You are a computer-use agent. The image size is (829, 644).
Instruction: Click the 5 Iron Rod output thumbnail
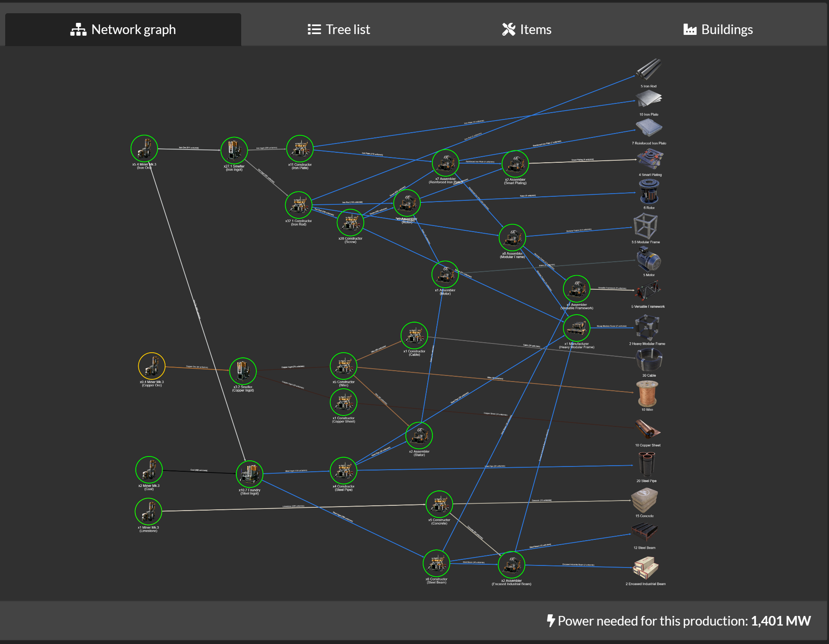648,69
